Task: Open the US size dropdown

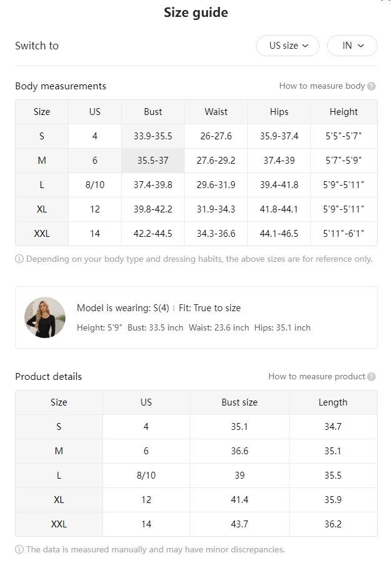Action: click(287, 46)
